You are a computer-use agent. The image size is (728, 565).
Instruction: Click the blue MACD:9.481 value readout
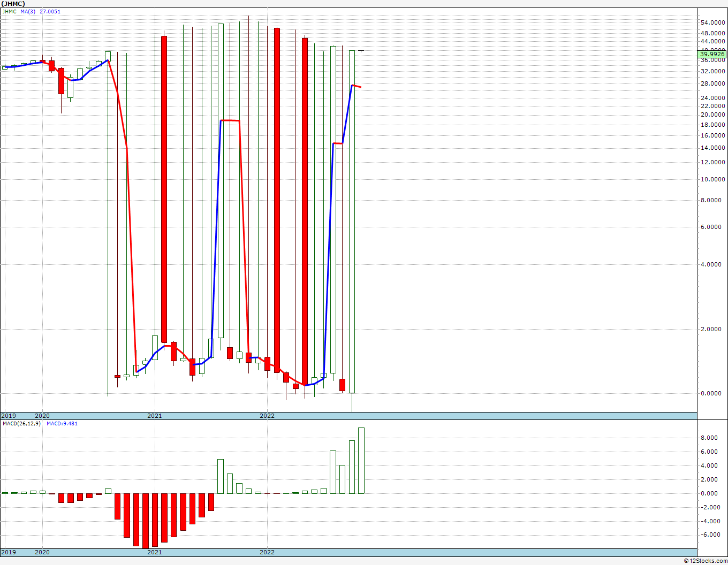pyautogui.click(x=62, y=424)
